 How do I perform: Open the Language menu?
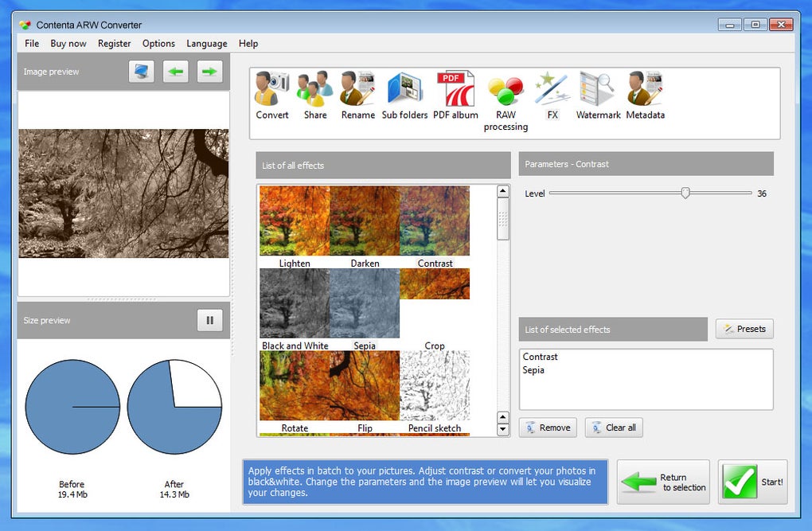coord(207,44)
